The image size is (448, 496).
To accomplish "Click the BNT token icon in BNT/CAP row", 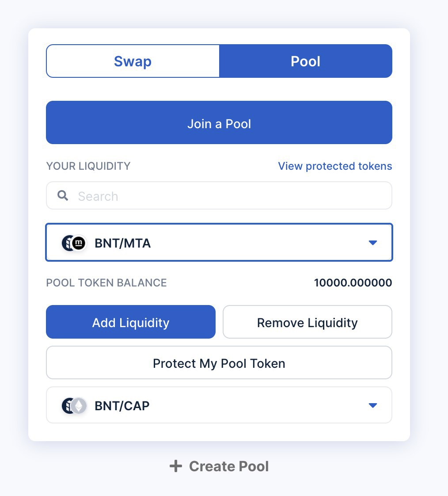I will click(x=68, y=405).
